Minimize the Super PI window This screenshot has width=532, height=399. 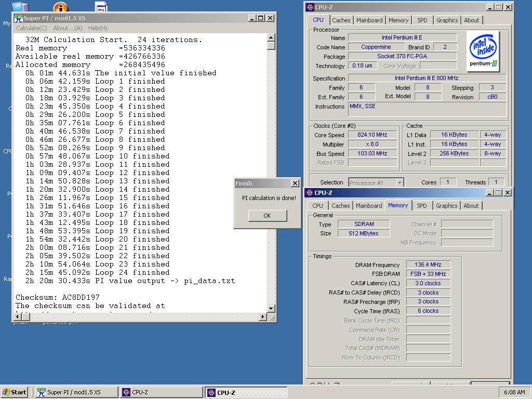tap(252, 18)
